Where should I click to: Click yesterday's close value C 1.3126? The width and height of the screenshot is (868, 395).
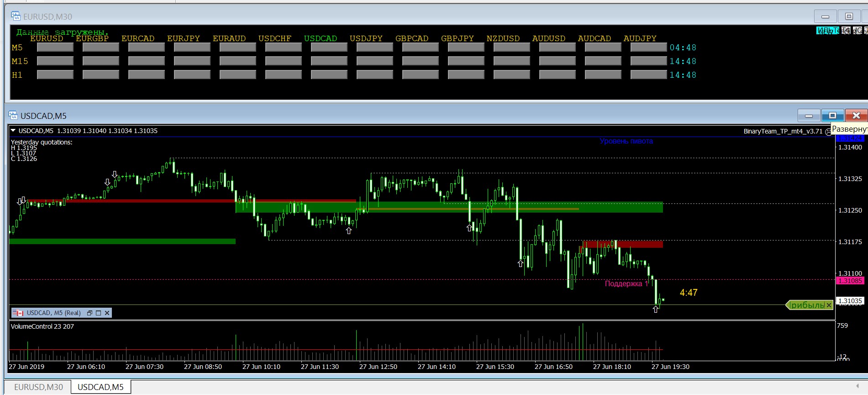click(24, 159)
